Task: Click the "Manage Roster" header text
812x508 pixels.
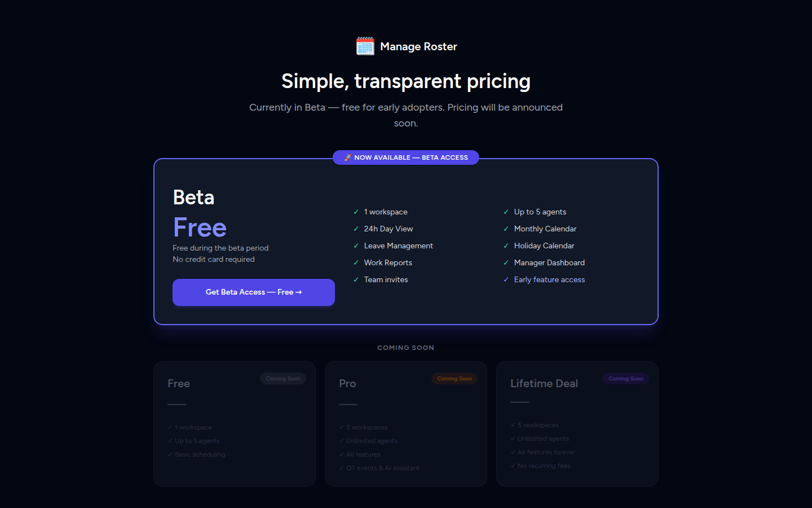Action: [418, 46]
